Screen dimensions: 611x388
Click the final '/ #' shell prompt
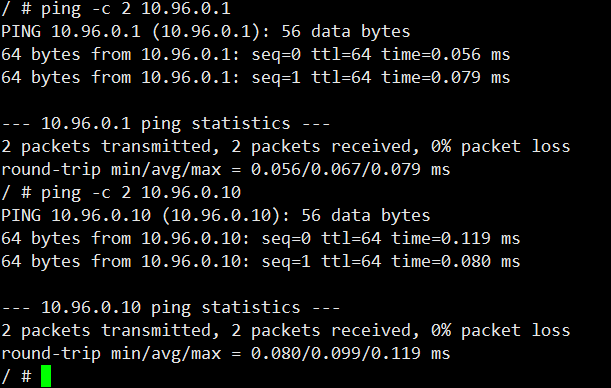pos(16,376)
